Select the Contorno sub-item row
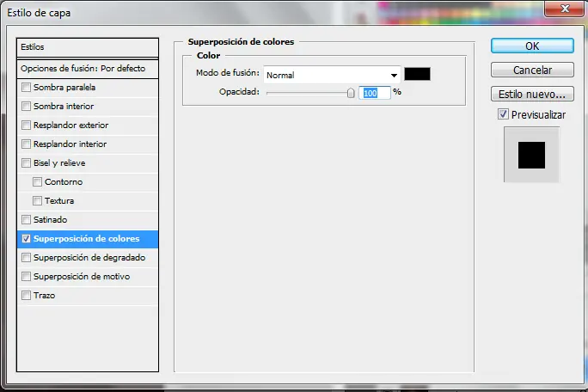The height and width of the screenshot is (392, 588). point(88,182)
